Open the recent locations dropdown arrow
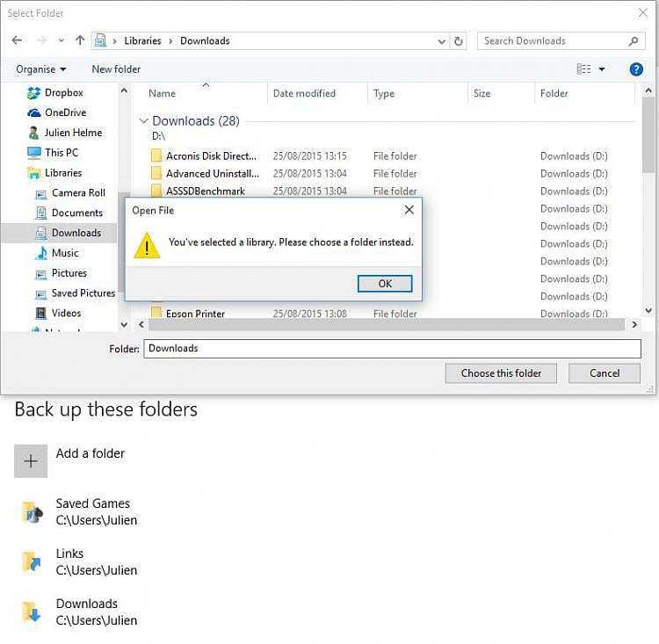Screen dimensions: 659x644 (62, 40)
